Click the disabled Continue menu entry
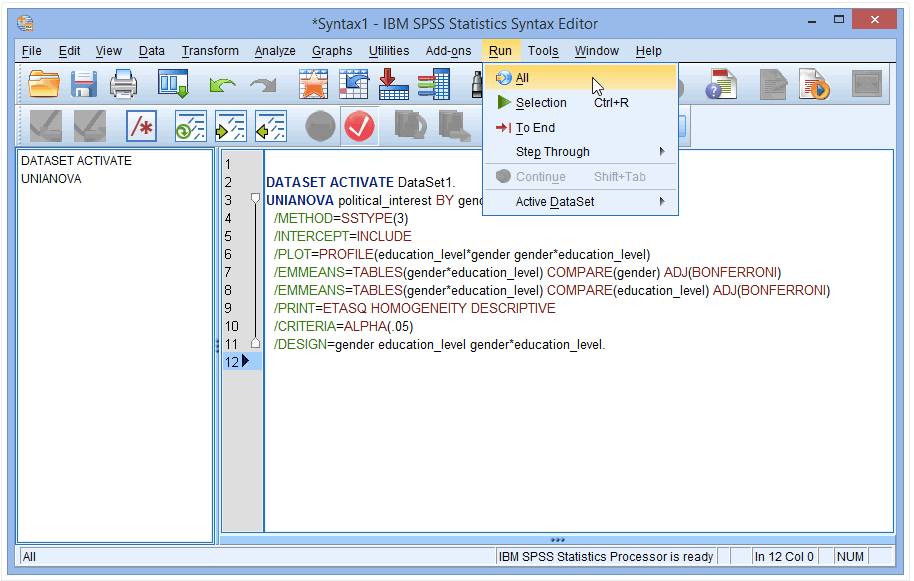 click(581, 177)
